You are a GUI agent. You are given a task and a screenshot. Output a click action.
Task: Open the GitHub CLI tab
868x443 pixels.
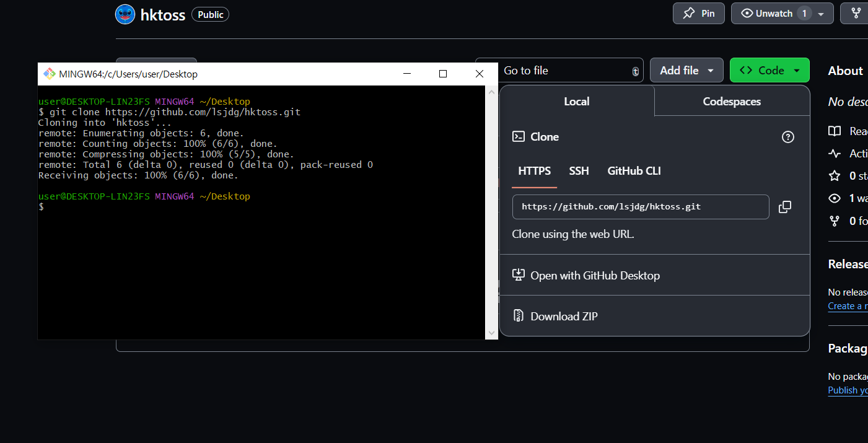click(634, 171)
